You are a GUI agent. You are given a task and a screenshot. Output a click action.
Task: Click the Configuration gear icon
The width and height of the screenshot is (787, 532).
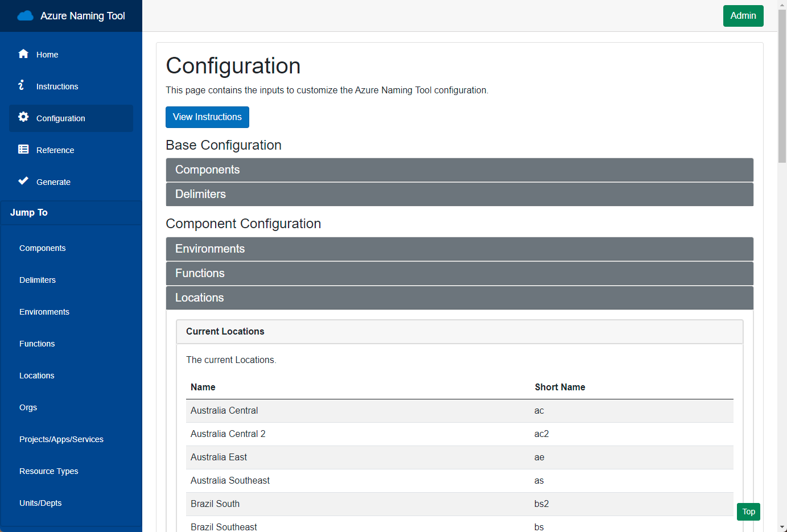pyautogui.click(x=23, y=117)
